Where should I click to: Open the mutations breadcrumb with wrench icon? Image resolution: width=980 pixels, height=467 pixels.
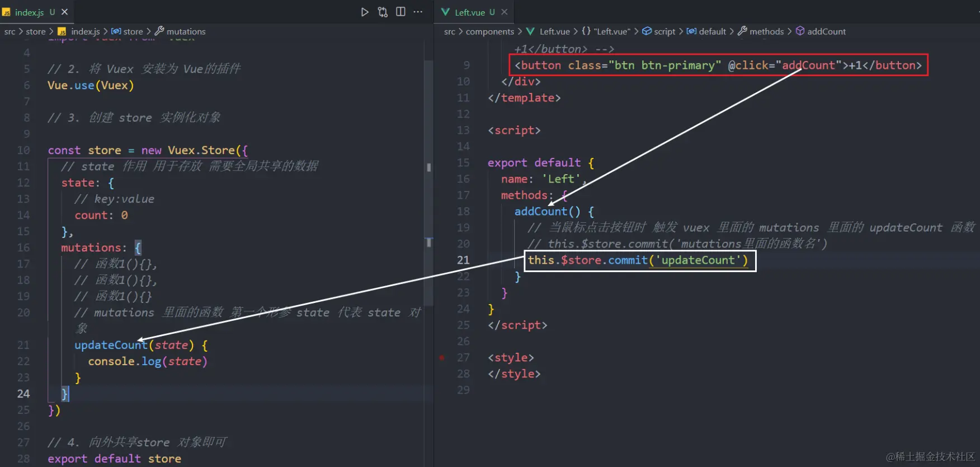tap(180, 31)
